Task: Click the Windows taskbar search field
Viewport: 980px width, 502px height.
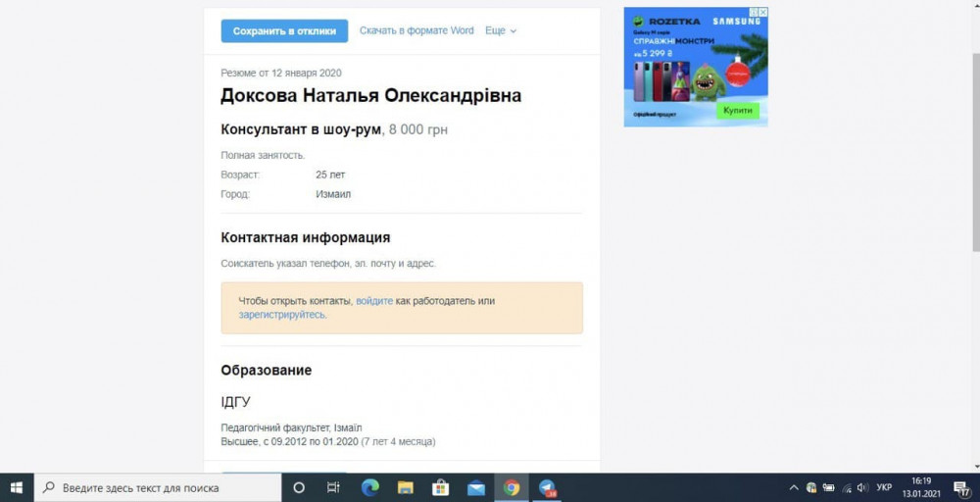Action: (x=157, y=487)
